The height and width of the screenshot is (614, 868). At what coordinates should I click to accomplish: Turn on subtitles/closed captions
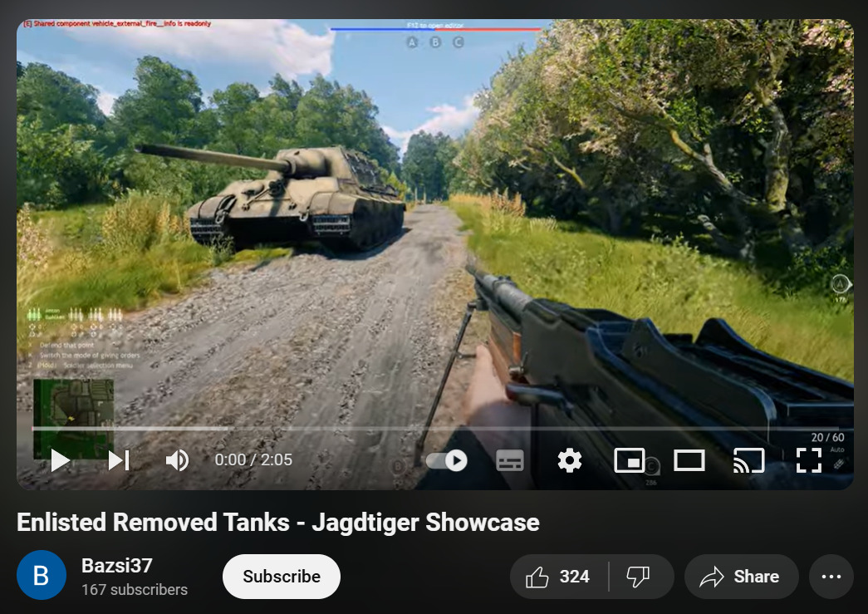510,459
